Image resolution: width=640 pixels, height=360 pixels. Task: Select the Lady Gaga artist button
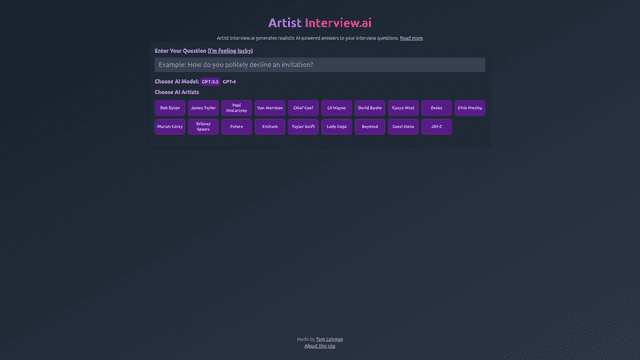pyautogui.click(x=337, y=127)
